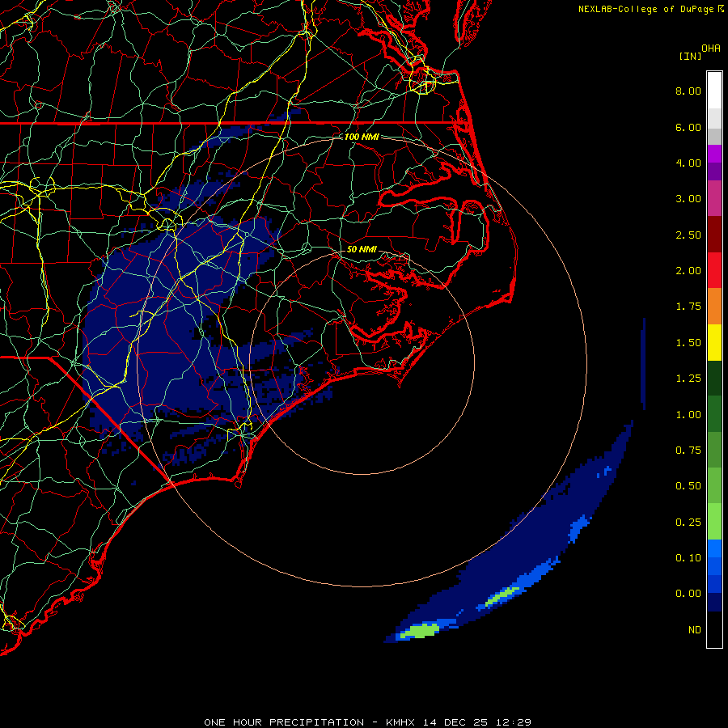The image size is (728, 728).
Task: Click the 2.00 legend value
Action: point(688,271)
